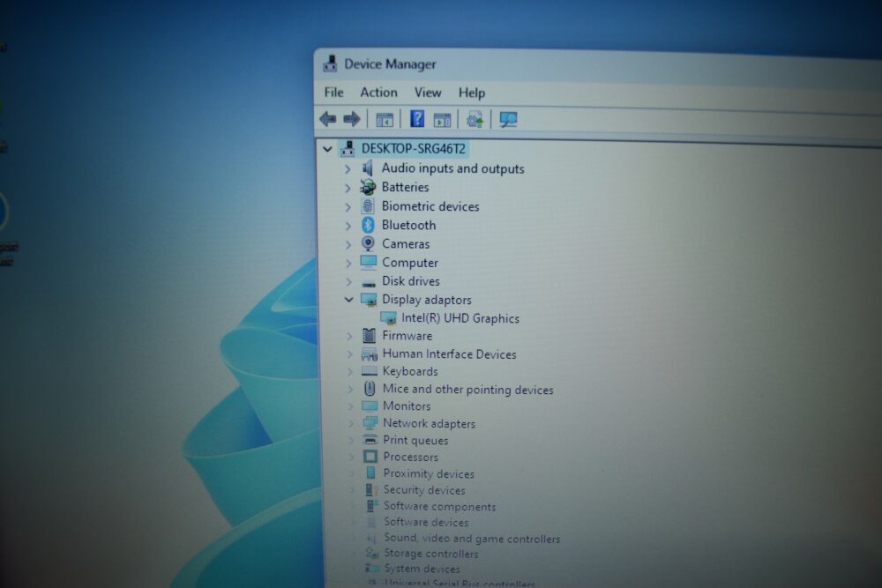
Task: Select the Monitors label
Action: (406, 406)
